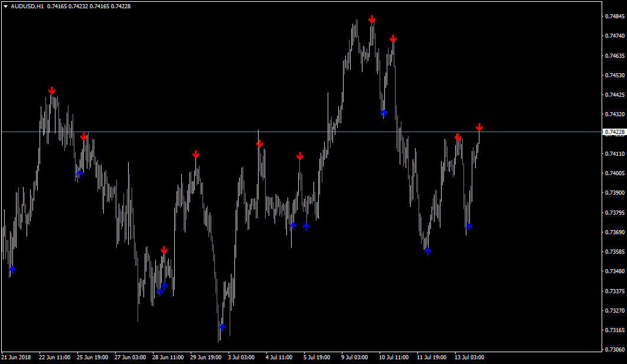The width and height of the screenshot is (627, 364).
Task: Click the 27 Jun 03:00 time label
Action: pos(130,357)
